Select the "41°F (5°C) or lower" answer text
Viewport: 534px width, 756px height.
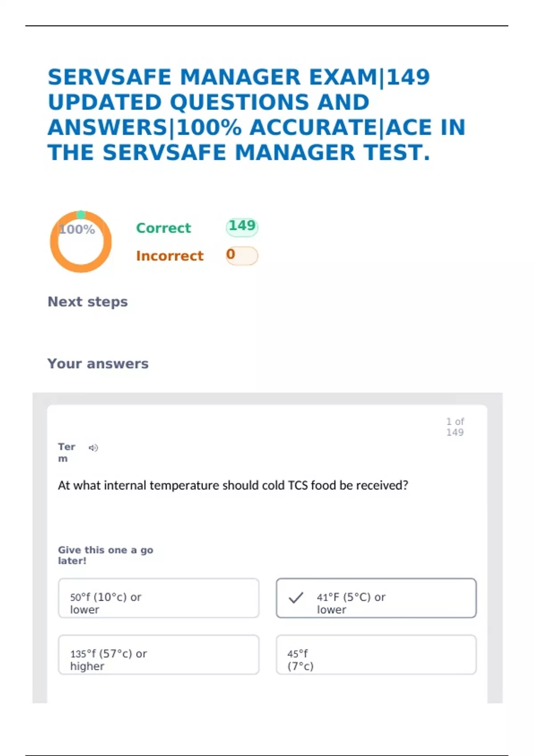[351, 603]
